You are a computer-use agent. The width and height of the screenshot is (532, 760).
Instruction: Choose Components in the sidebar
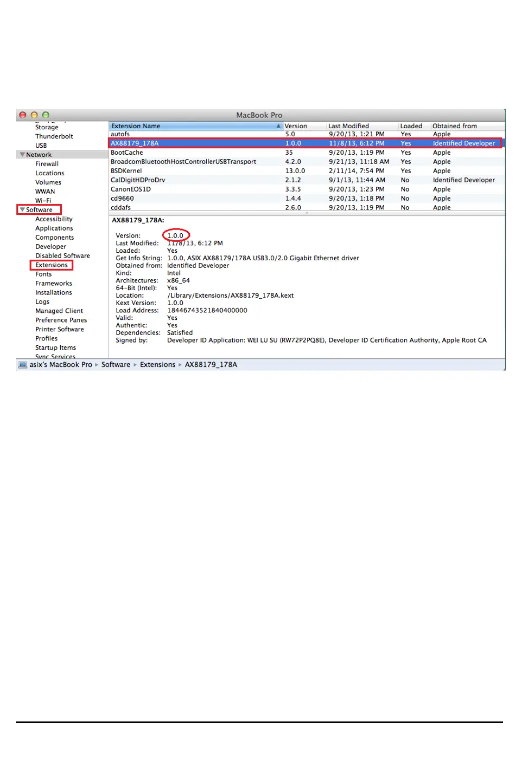tap(54, 237)
